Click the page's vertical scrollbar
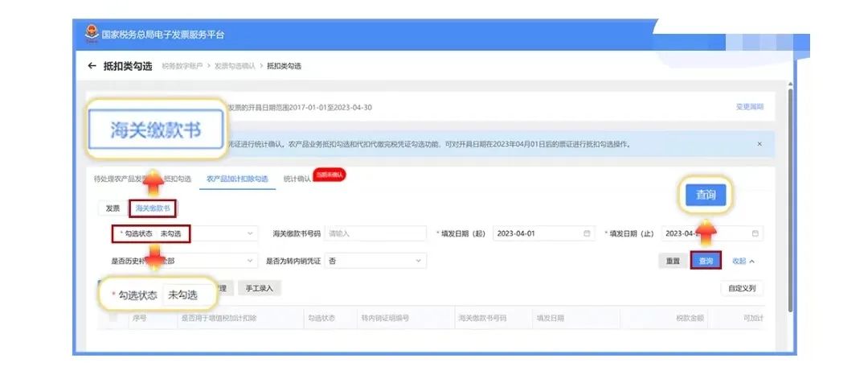The height and width of the screenshot is (375, 868). (x=791, y=200)
